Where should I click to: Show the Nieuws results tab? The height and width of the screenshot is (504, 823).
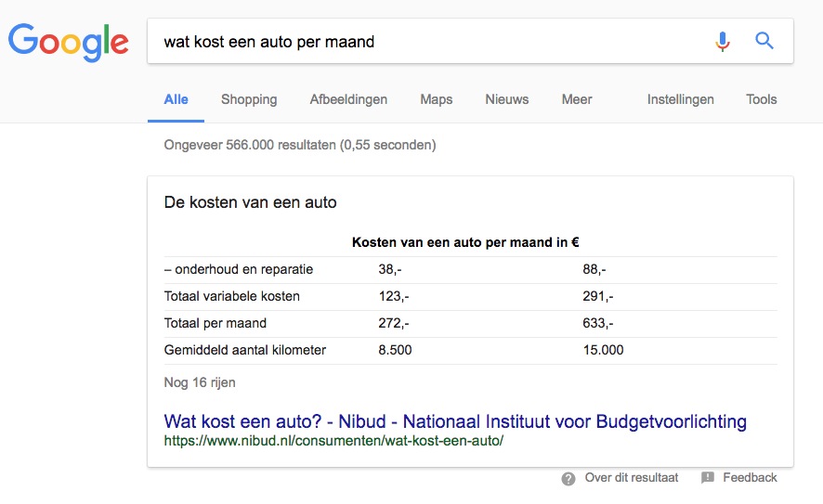[506, 99]
